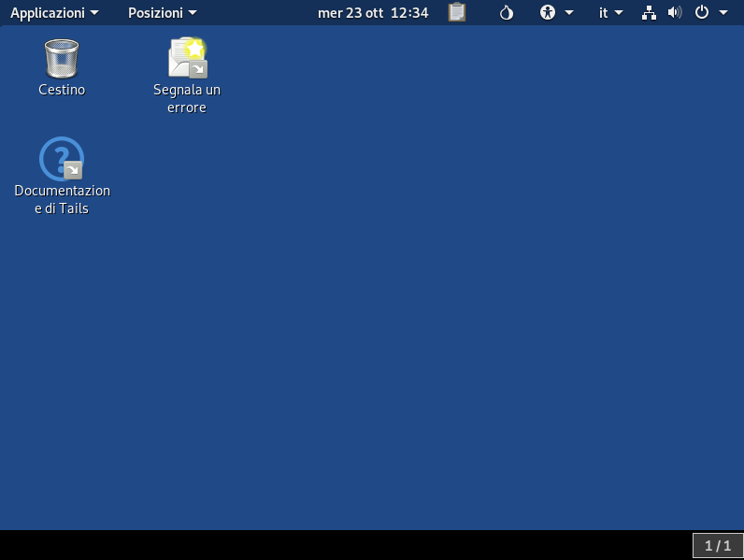Viewport: 744px width, 560px height.
Task: Expand the arrow next to the accessibility icon
Action: tap(569, 13)
